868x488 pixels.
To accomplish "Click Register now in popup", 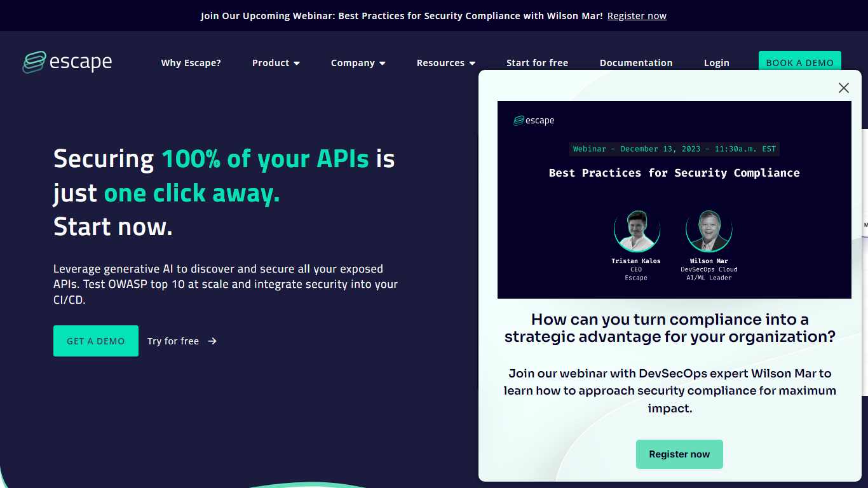I will pyautogui.click(x=679, y=454).
